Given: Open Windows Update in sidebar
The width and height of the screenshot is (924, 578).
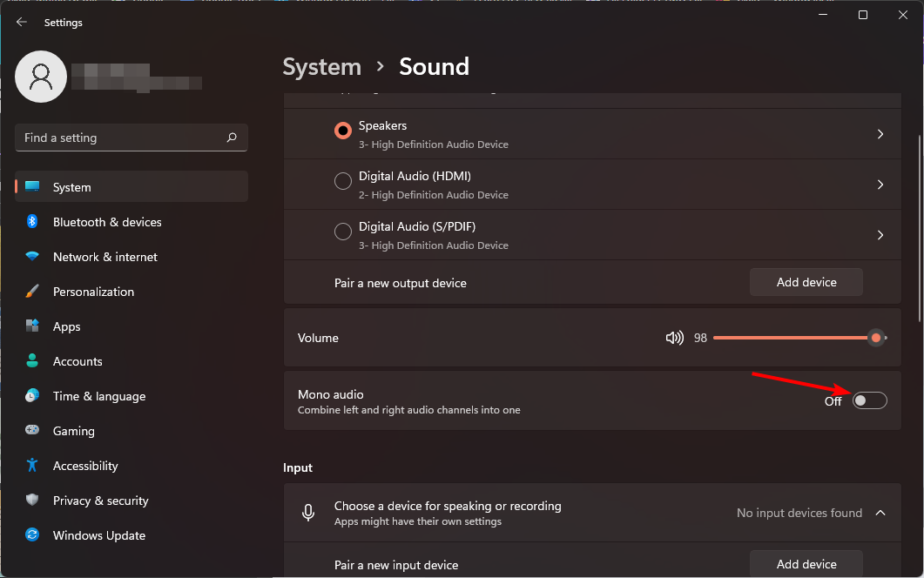Looking at the screenshot, I should tap(98, 535).
